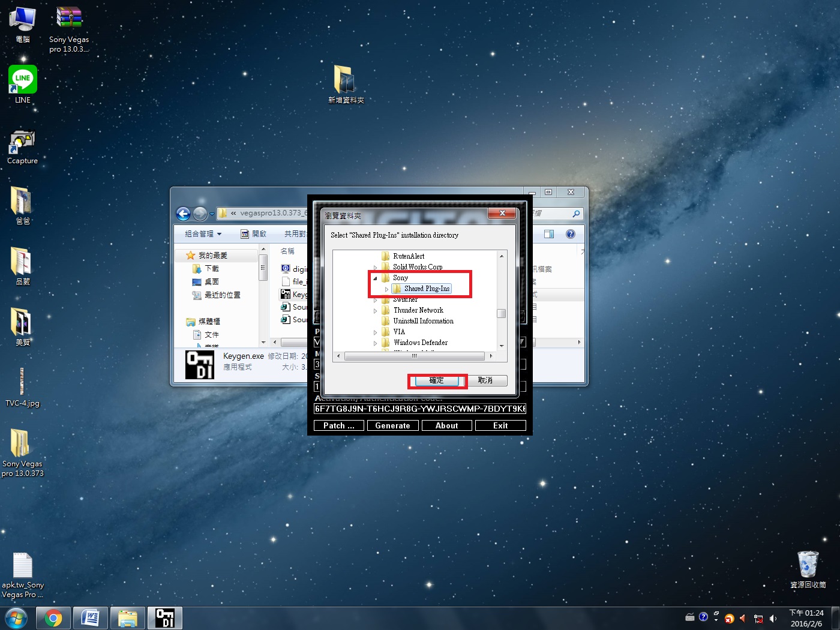
Task: Click the search magnifier in Explorer
Action: 576,213
